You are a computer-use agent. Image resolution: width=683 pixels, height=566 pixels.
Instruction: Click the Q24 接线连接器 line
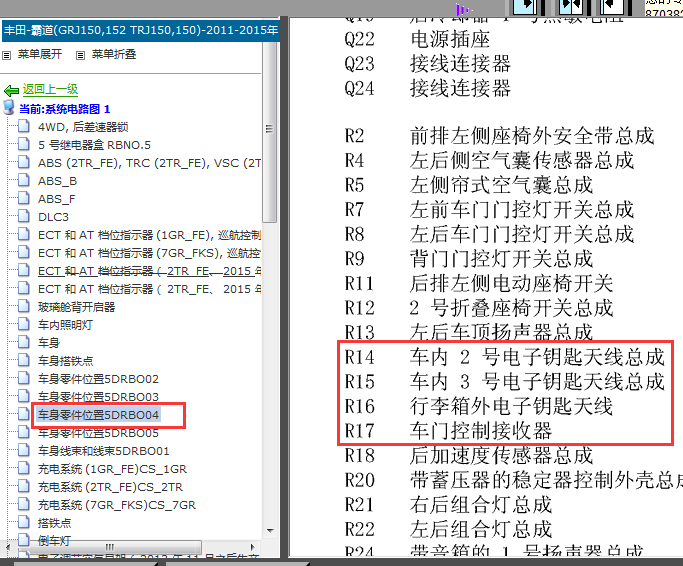427,88
